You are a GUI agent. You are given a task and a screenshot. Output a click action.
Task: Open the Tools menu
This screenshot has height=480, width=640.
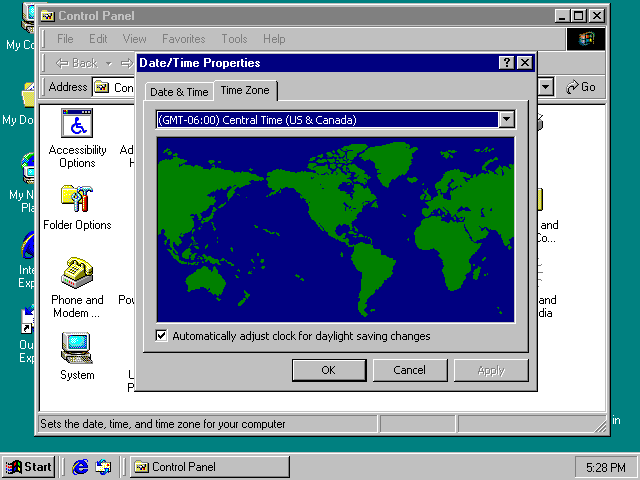pyautogui.click(x=234, y=39)
